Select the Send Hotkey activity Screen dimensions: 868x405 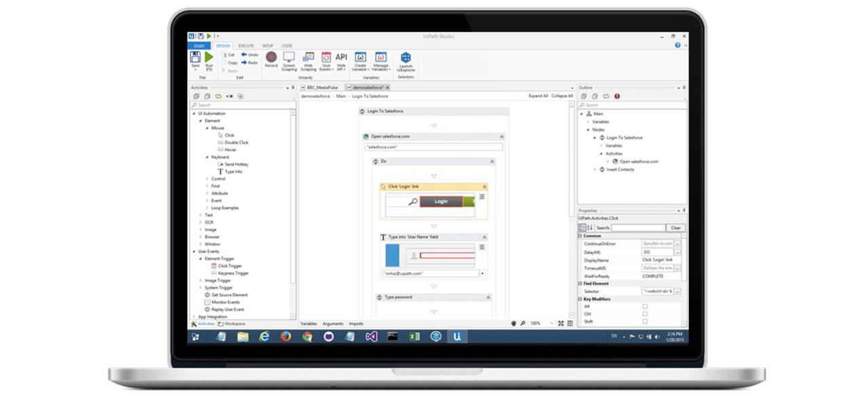pyautogui.click(x=233, y=164)
